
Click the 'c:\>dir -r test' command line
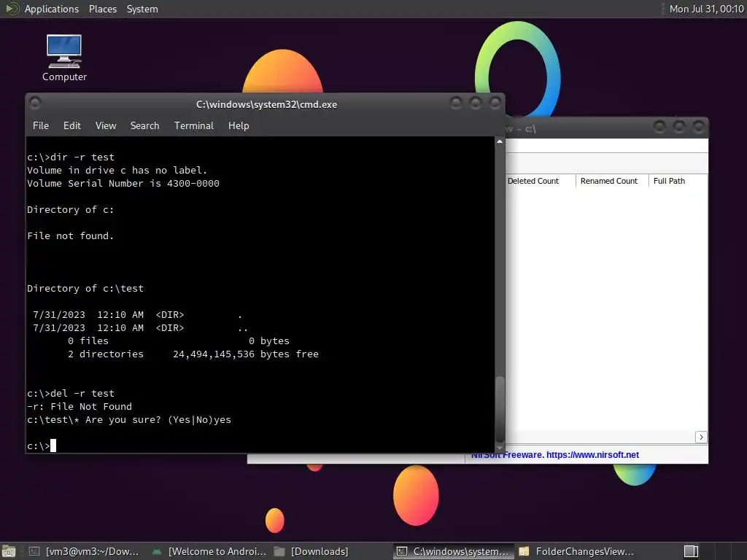coord(71,157)
